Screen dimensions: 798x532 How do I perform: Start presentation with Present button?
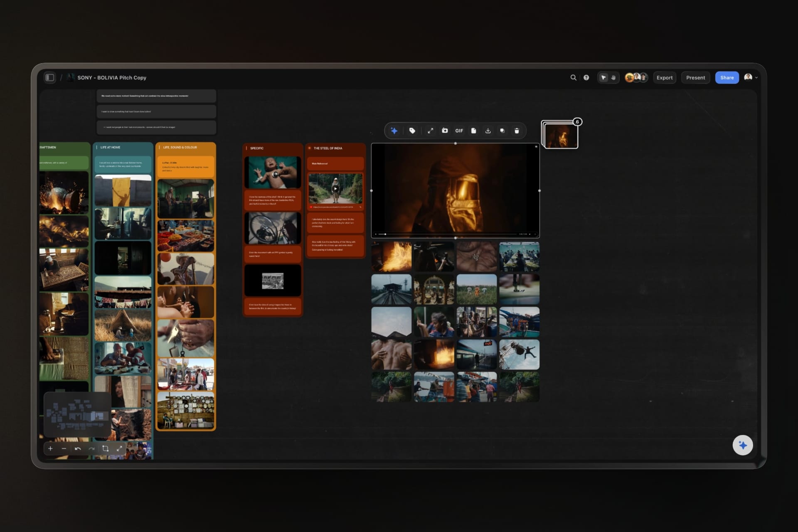(x=695, y=78)
